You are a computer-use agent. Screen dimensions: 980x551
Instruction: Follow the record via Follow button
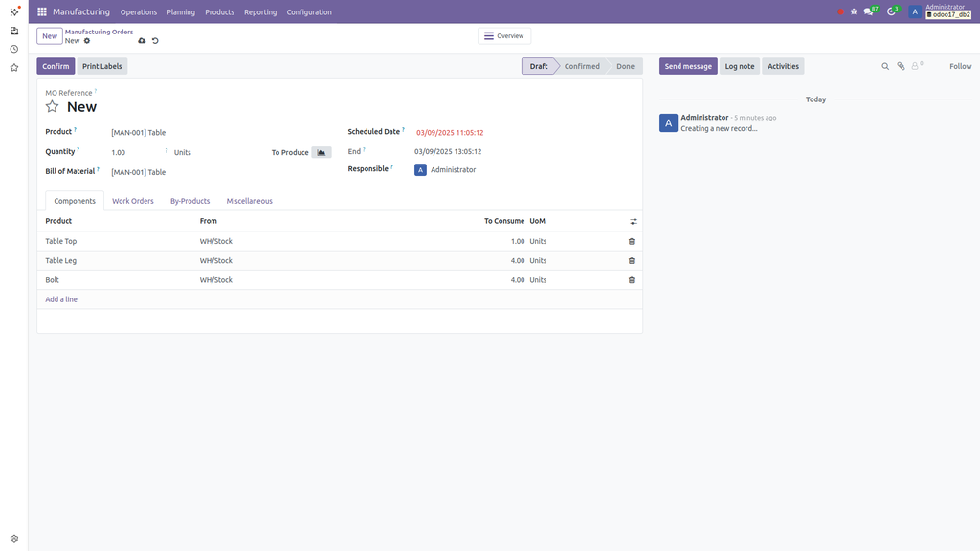click(959, 66)
